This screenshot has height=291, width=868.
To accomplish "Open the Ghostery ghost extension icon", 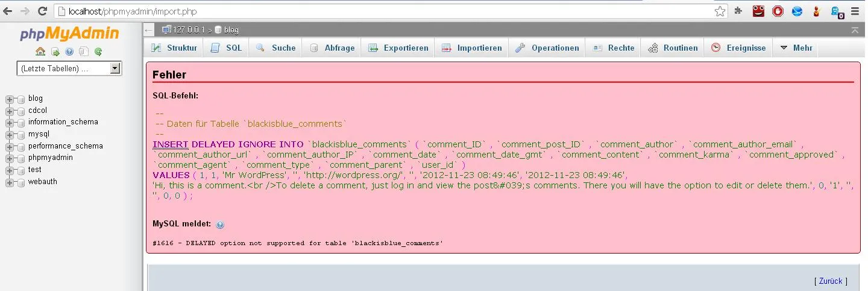I will [x=836, y=11].
